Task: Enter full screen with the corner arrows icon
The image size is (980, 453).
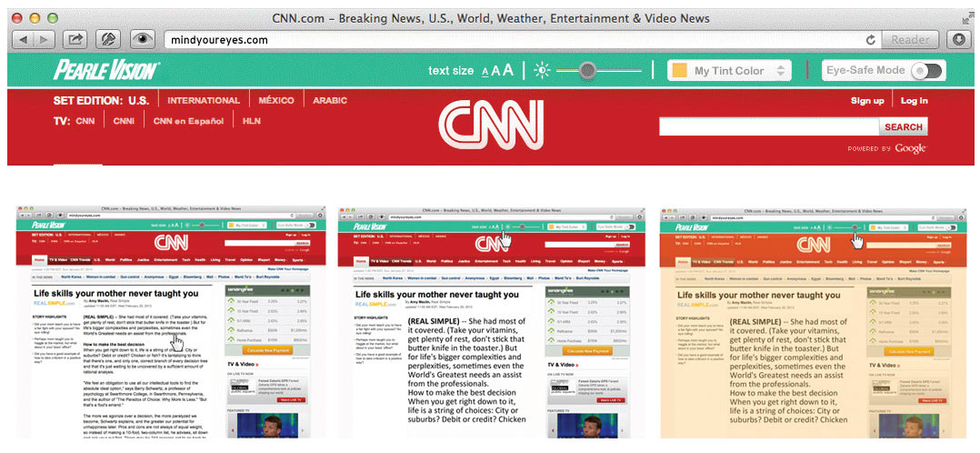Action: click(967, 19)
